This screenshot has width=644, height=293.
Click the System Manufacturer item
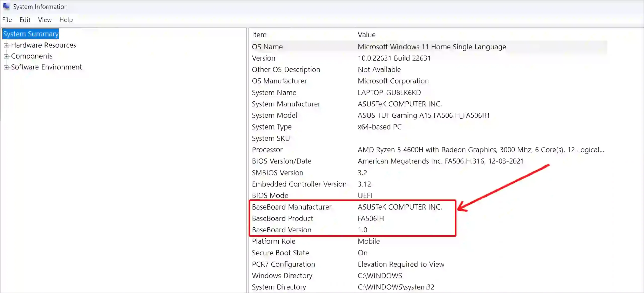click(286, 104)
